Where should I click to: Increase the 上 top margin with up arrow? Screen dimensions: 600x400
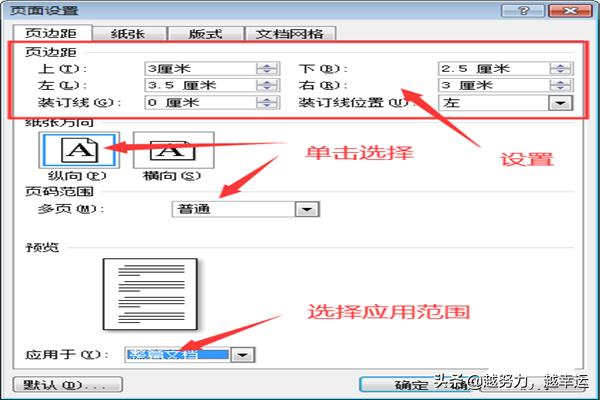tap(267, 65)
